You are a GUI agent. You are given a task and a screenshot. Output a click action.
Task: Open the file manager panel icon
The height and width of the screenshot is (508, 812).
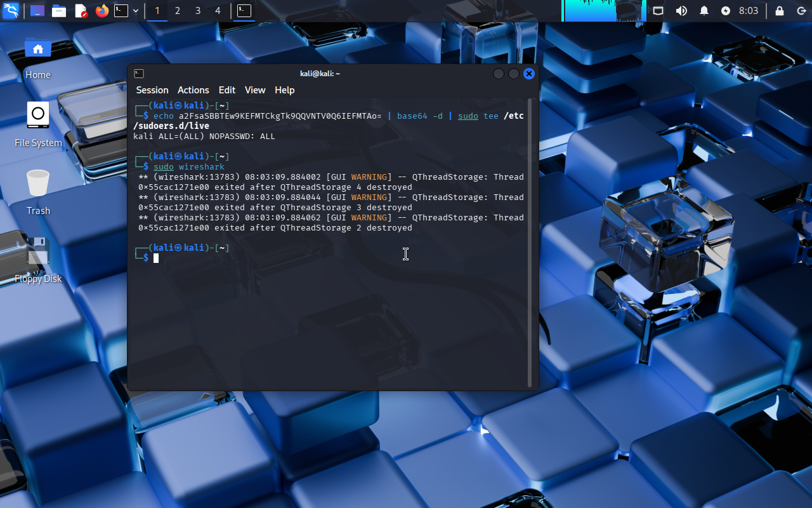[x=59, y=11]
